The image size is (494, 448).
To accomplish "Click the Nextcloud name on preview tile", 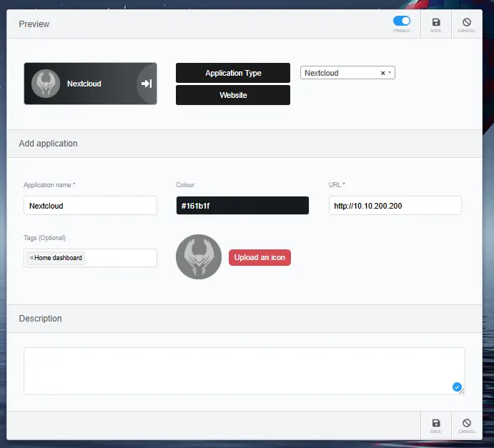I will pos(84,84).
